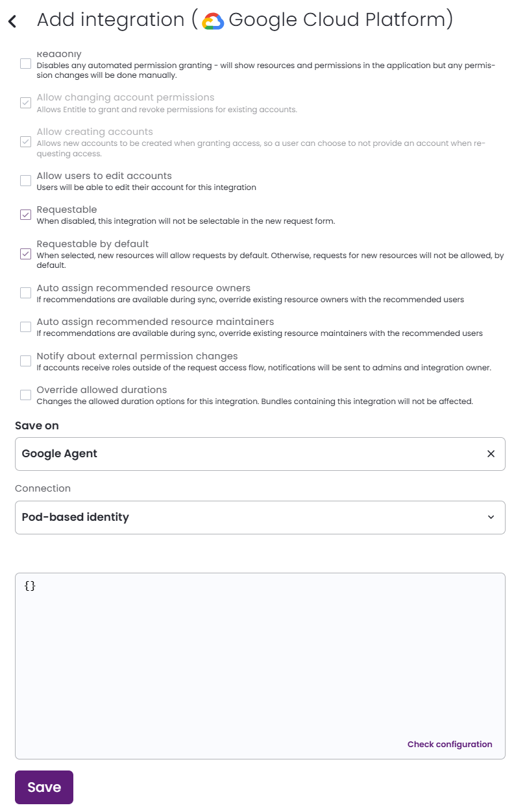Screen dimensions: 514x812
Task: Uncheck Requestable by default option
Action: 25,254
